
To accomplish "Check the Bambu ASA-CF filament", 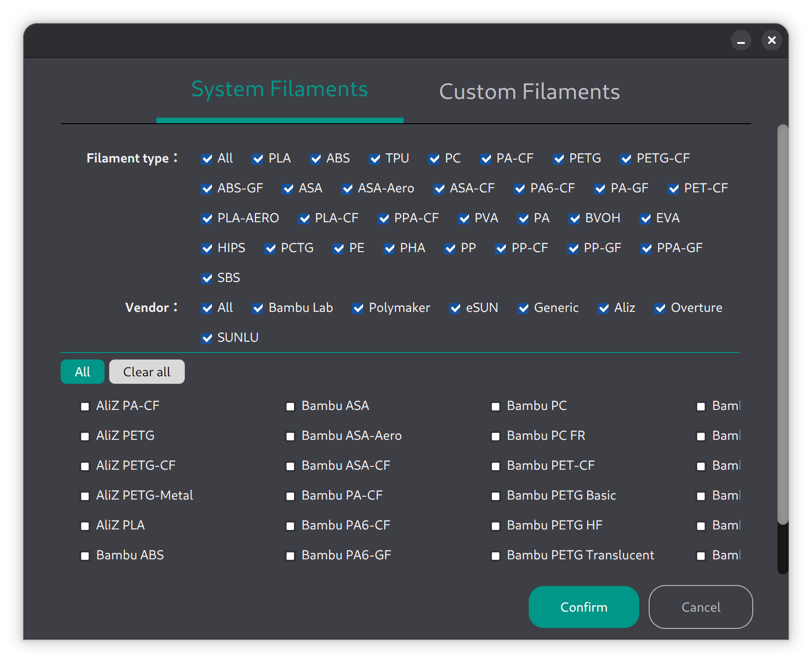I will (x=290, y=466).
